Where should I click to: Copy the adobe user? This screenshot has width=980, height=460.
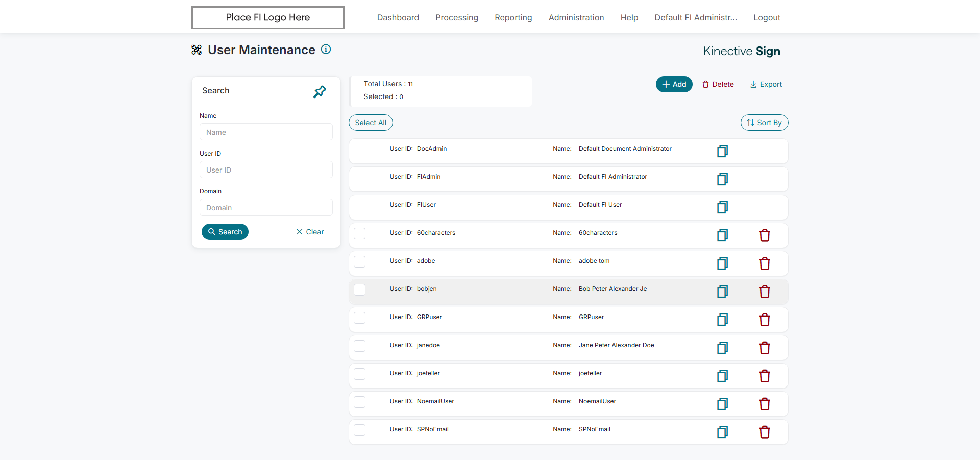[722, 263]
